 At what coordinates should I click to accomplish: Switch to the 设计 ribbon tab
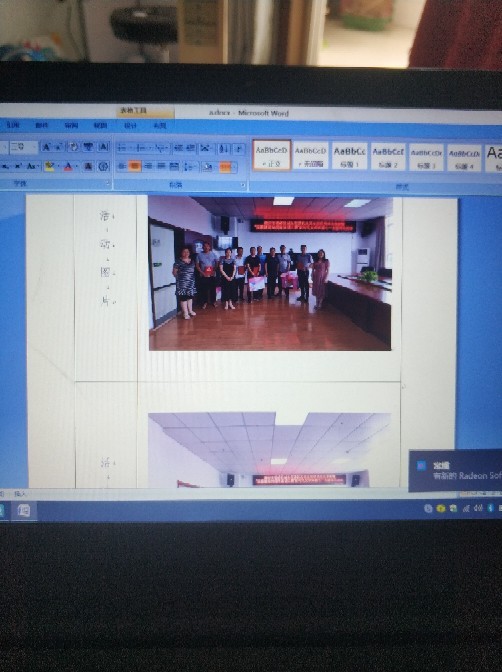130,126
